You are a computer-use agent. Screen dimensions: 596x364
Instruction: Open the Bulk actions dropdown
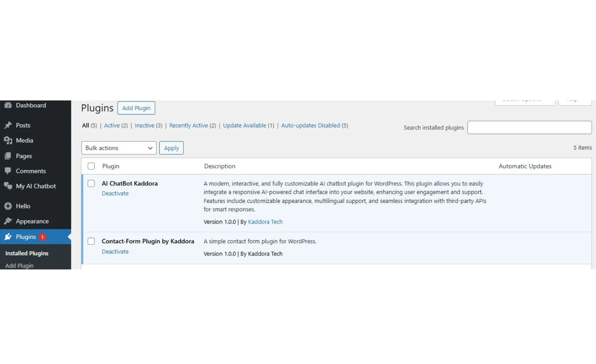click(119, 148)
